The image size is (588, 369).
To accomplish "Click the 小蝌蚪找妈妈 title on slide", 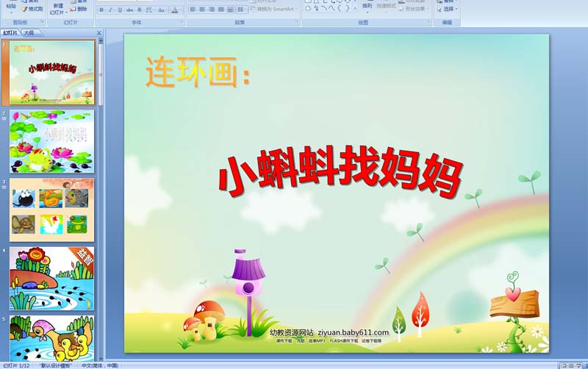I will click(340, 171).
